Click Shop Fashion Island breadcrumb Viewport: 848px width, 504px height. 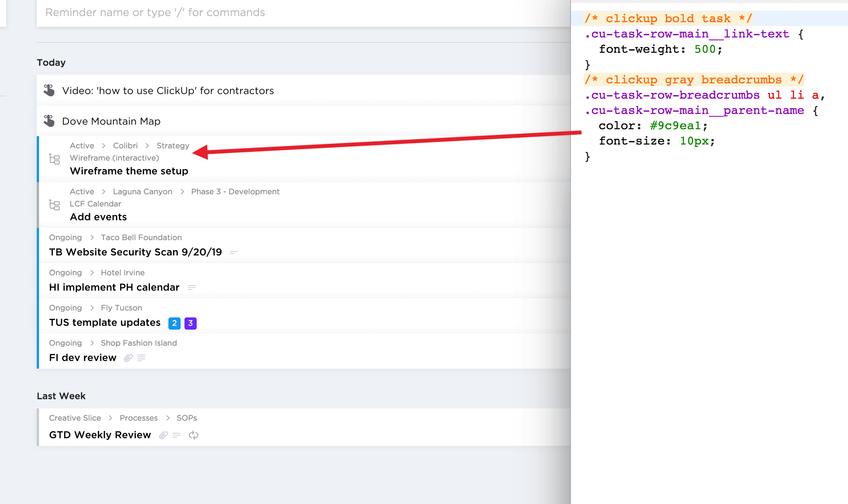coord(139,343)
